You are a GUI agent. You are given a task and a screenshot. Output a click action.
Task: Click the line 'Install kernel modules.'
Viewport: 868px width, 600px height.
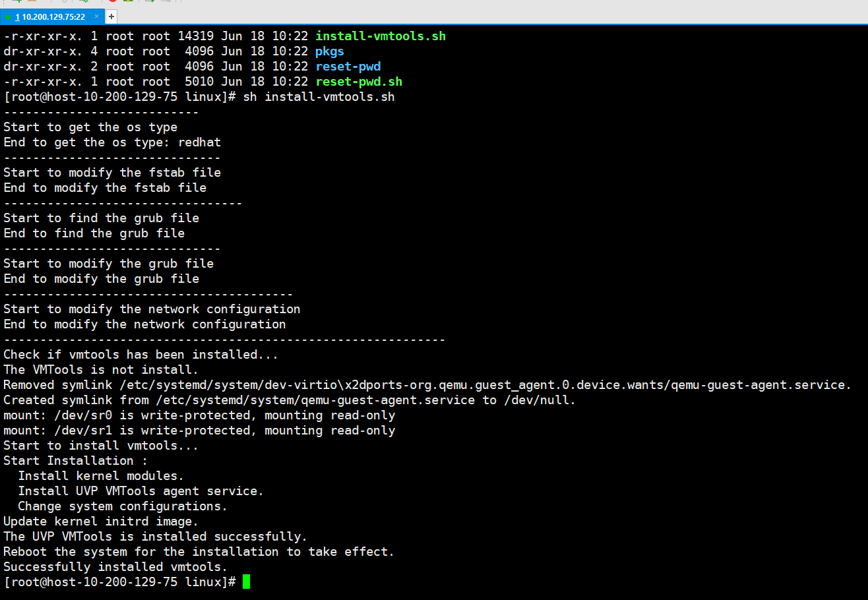tap(101, 476)
